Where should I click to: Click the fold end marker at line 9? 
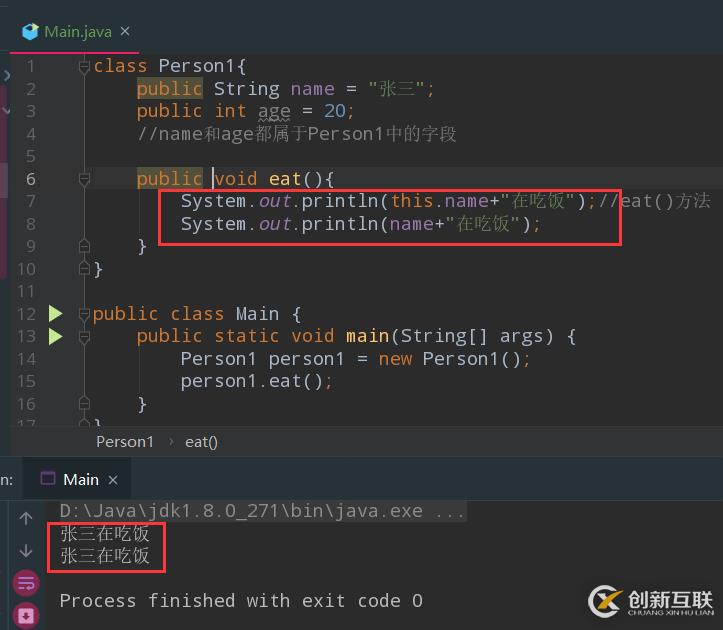coord(84,246)
